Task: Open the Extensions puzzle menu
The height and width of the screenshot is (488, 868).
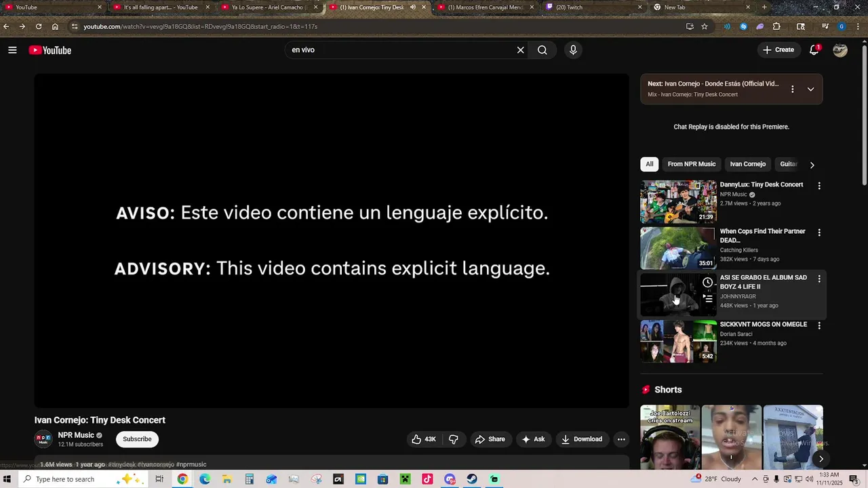Action: [776, 26]
